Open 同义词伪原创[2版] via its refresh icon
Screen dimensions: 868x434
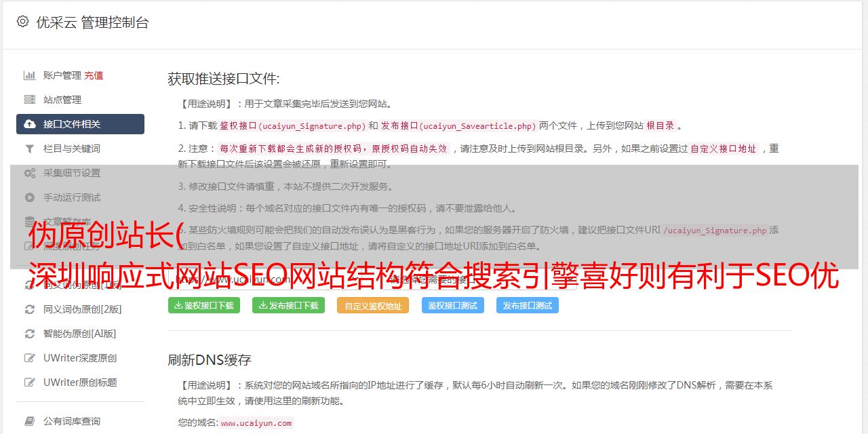pos(30,309)
